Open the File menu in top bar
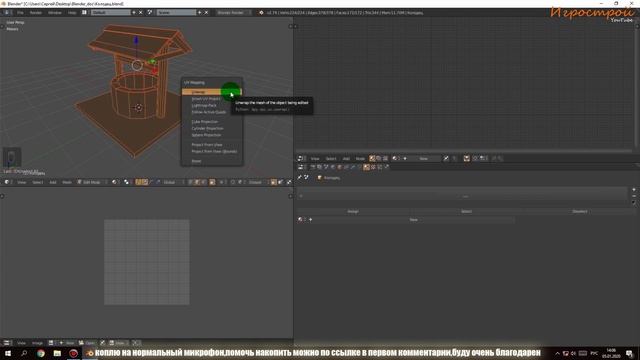 click(20, 13)
